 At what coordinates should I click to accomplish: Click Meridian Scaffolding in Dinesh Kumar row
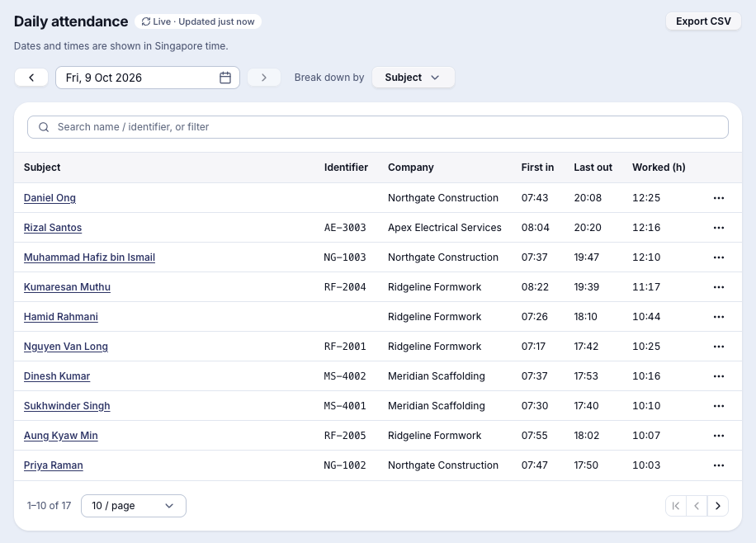[437, 376]
